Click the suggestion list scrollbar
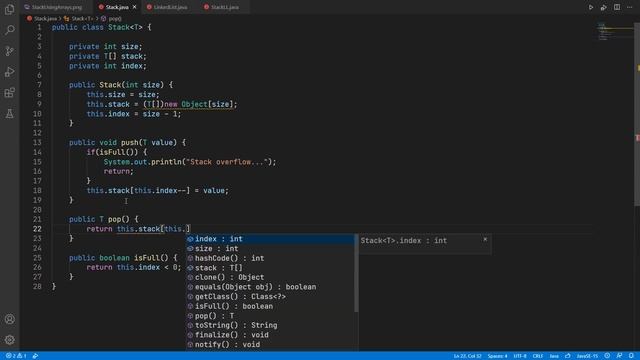Screen dimensions: 640x360 click(356, 273)
